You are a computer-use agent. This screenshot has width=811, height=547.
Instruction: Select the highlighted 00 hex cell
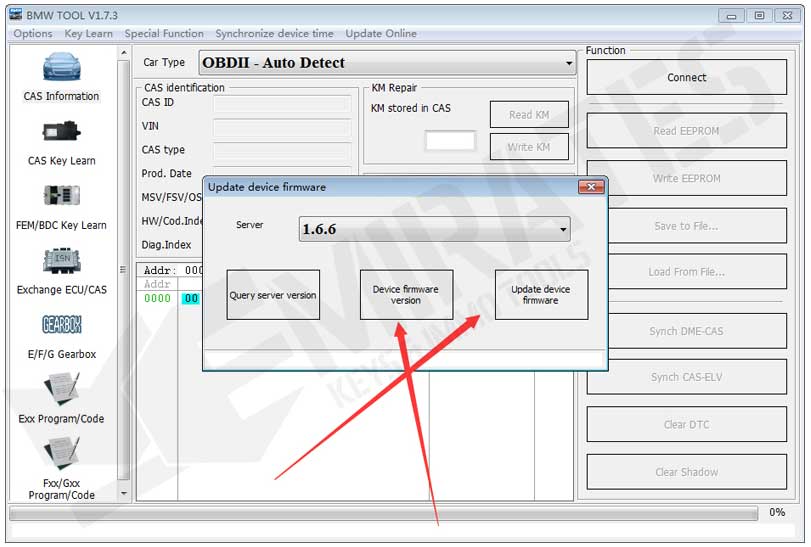[x=191, y=298]
